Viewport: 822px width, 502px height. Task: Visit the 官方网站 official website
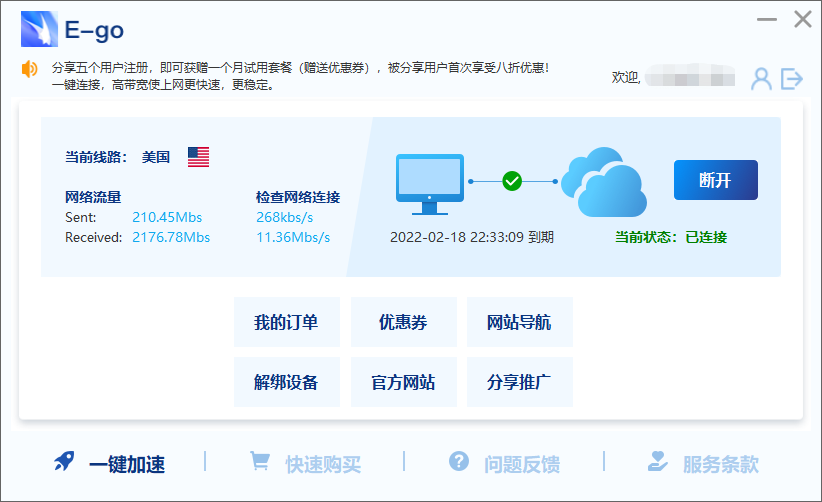pyautogui.click(x=403, y=382)
